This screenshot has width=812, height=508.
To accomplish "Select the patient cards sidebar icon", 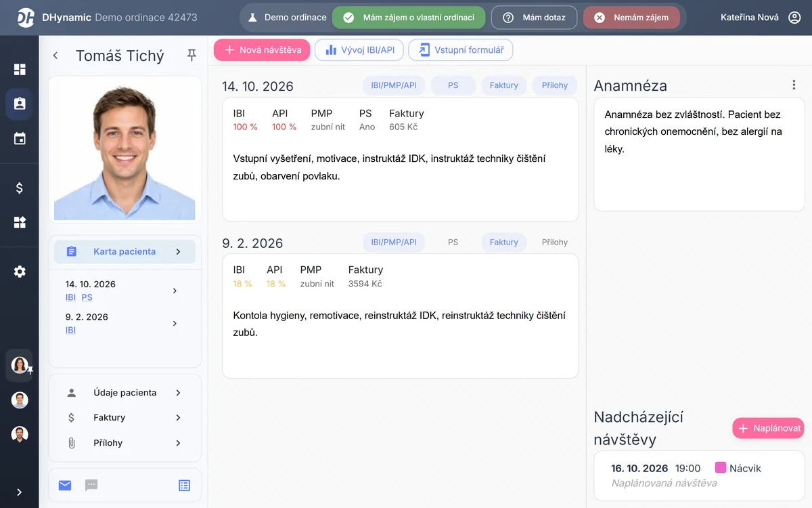I will tap(20, 104).
